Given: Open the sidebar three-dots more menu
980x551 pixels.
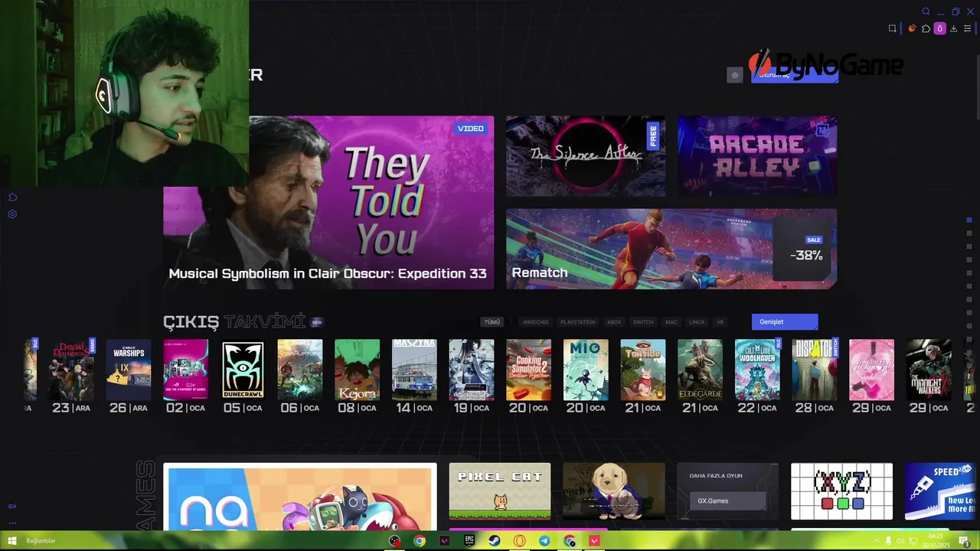Looking at the screenshot, I should [12, 523].
